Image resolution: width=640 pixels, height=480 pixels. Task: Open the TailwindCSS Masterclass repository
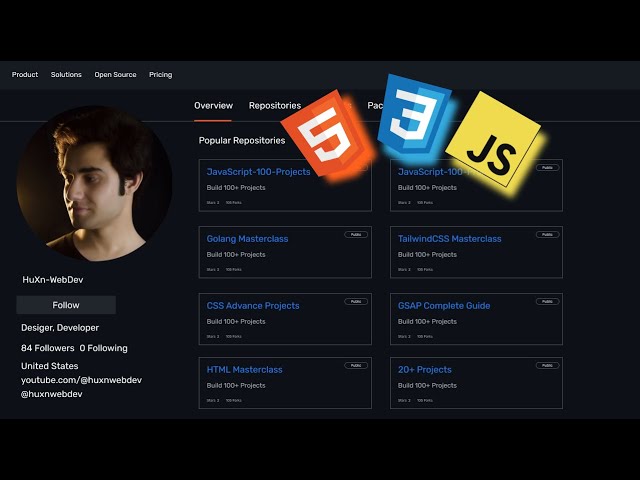click(449, 239)
